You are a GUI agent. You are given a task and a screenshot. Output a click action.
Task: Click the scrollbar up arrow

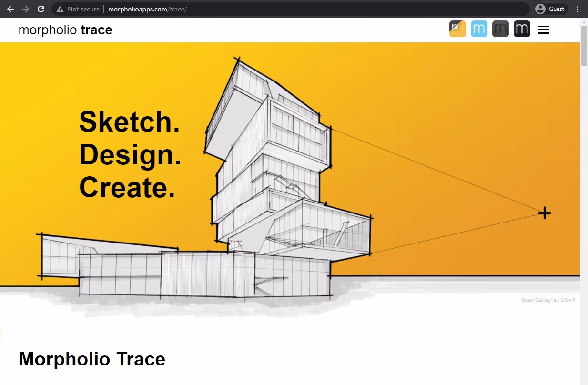(x=584, y=22)
